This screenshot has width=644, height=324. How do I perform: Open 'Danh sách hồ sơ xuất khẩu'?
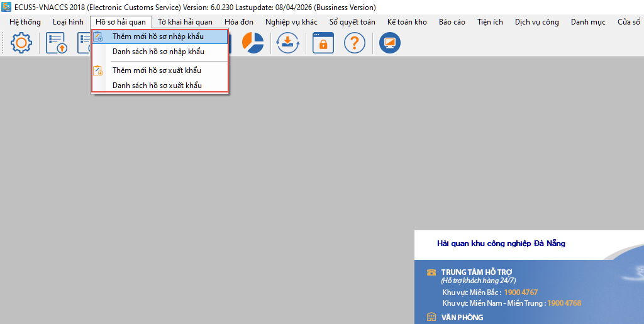pos(157,86)
